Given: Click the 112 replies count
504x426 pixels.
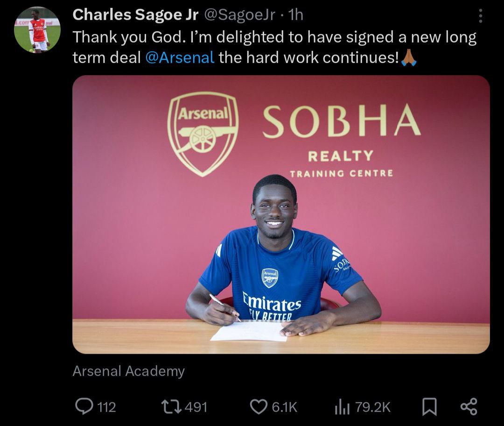Looking at the screenshot, I should (107, 407).
